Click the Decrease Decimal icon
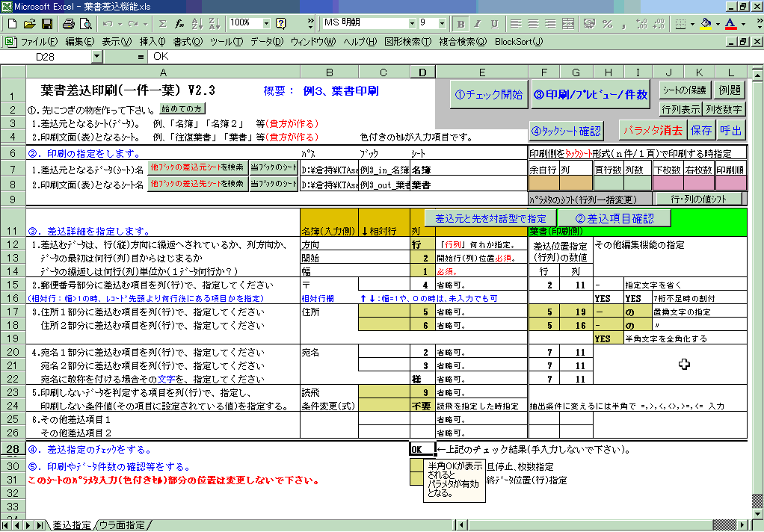Viewport: 764px width, 532px height. [x=659, y=23]
